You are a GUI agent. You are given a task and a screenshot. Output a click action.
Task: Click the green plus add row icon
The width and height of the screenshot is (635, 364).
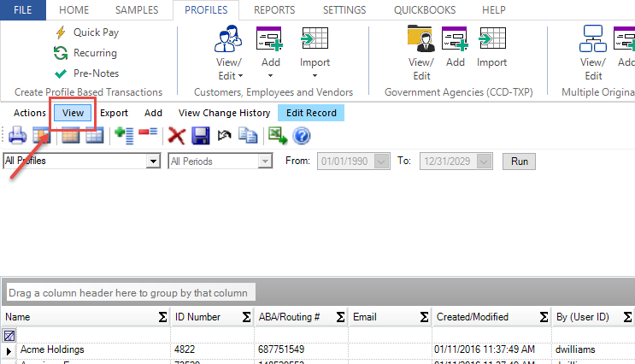[x=125, y=135]
